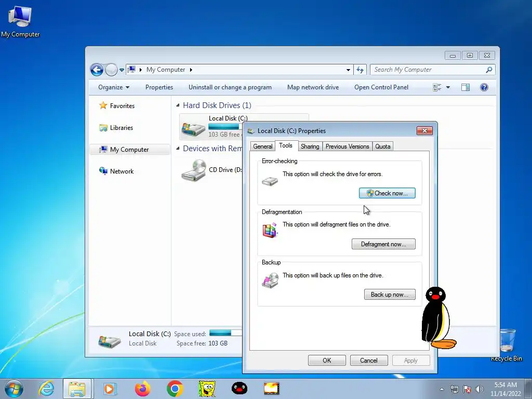
Task: Click the Space used bar in details pane
Action: coord(225,333)
